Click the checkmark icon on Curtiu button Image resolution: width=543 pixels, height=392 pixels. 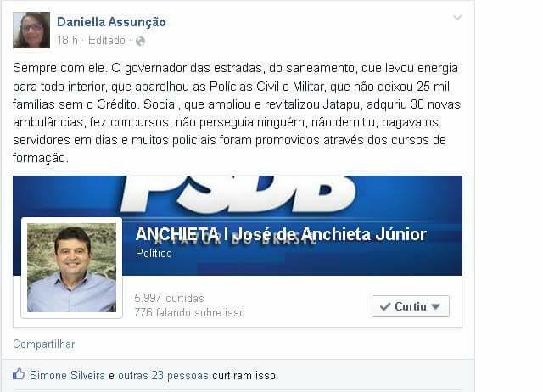click(x=385, y=306)
